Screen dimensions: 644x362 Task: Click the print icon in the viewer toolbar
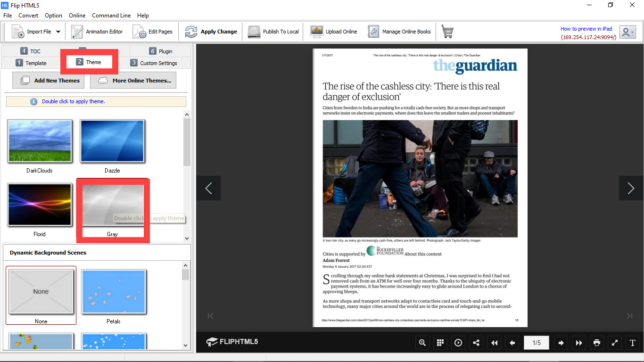pyautogui.click(x=597, y=343)
